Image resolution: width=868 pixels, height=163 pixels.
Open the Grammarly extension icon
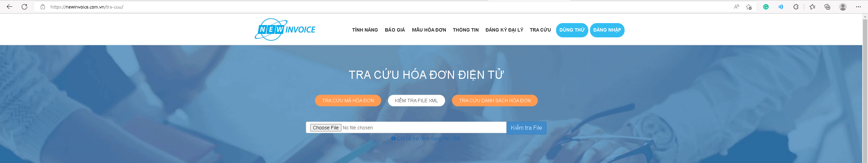(x=766, y=7)
